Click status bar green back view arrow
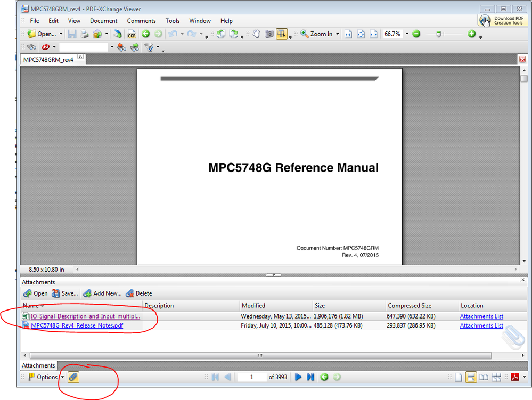Screen dimensions: 532x400 [x=324, y=377]
